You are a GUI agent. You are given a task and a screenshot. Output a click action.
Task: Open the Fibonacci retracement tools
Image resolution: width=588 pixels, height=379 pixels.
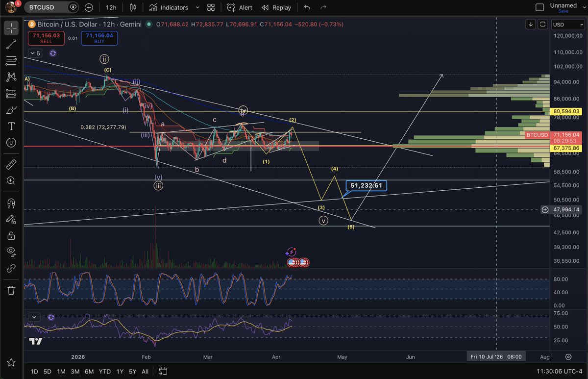click(11, 61)
